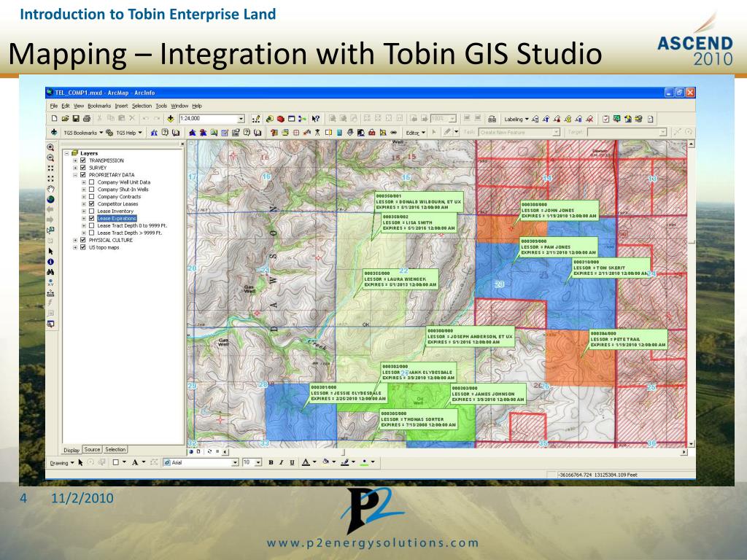This screenshot has height=560, width=747.
Task: Switch to the Selection tab
Action: coord(115,449)
